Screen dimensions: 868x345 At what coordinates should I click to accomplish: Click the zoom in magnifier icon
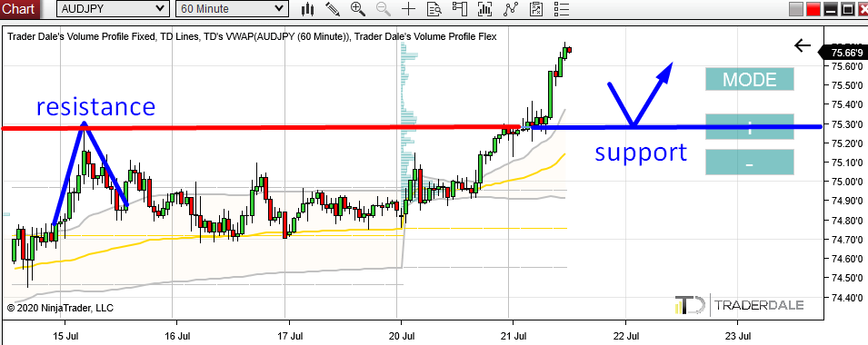click(358, 8)
